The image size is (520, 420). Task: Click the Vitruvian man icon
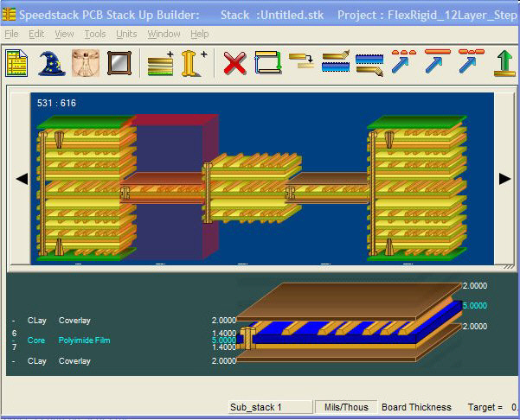pyautogui.click(x=86, y=63)
